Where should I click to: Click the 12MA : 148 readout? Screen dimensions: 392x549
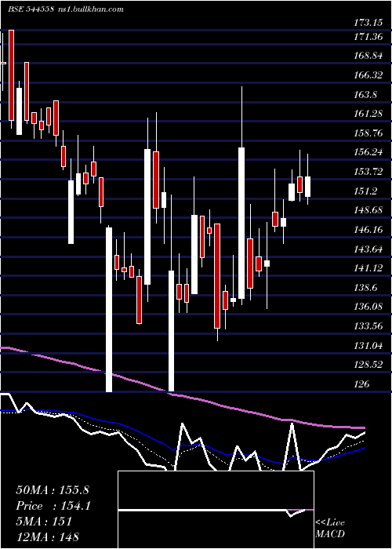[x=47, y=536]
